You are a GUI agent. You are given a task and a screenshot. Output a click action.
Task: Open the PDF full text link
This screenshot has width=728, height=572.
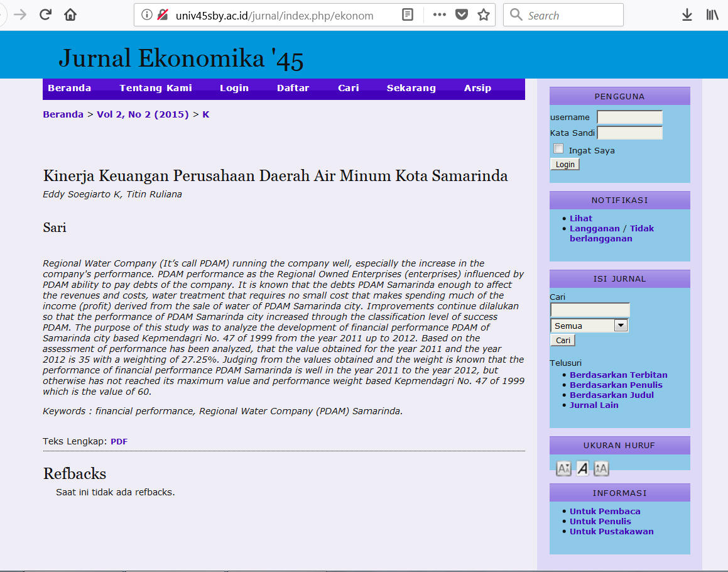(x=119, y=441)
